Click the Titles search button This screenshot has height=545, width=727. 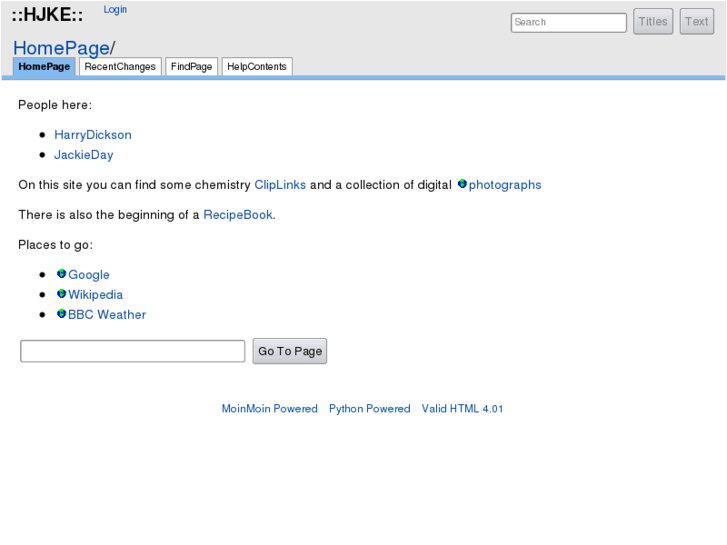(653, 21)
